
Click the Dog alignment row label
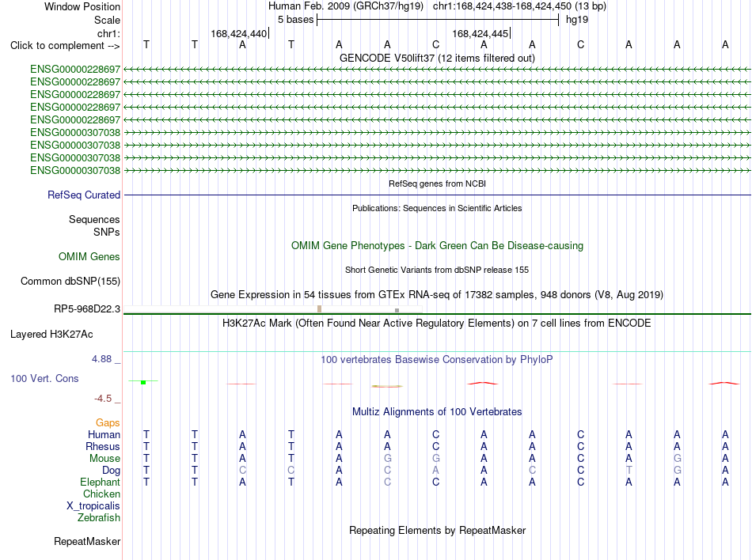coord(111,471)
